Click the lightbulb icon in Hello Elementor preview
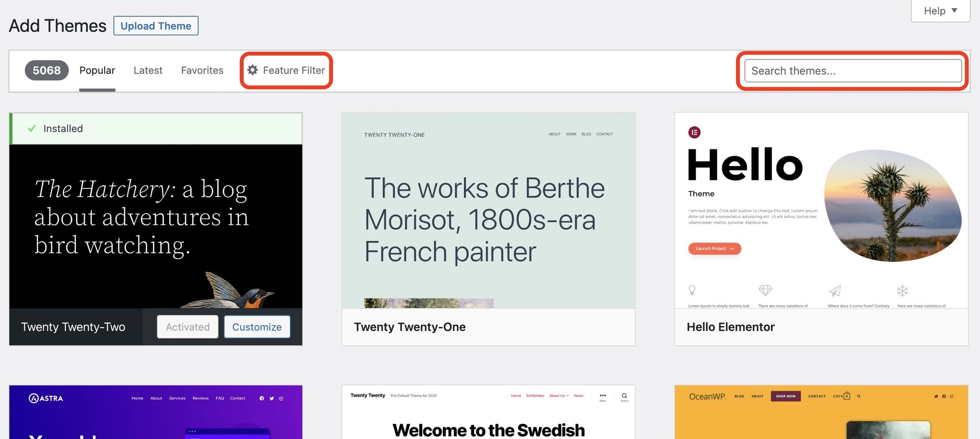Screen dimensions: 980x439 coord(692,290)
